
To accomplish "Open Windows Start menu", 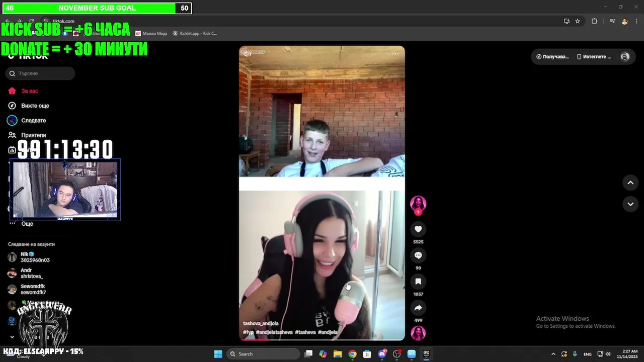I will click(218, 354).
